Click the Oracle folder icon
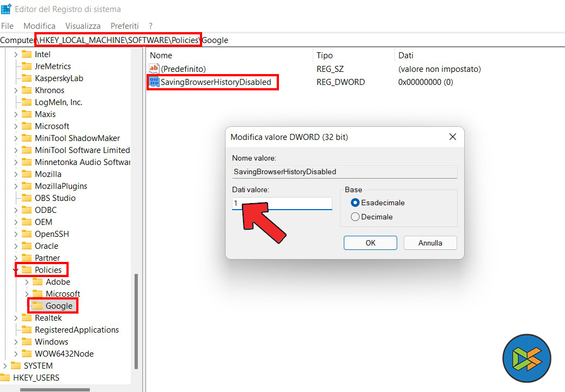This screenshot has width=565, height=392. [27, 246]
